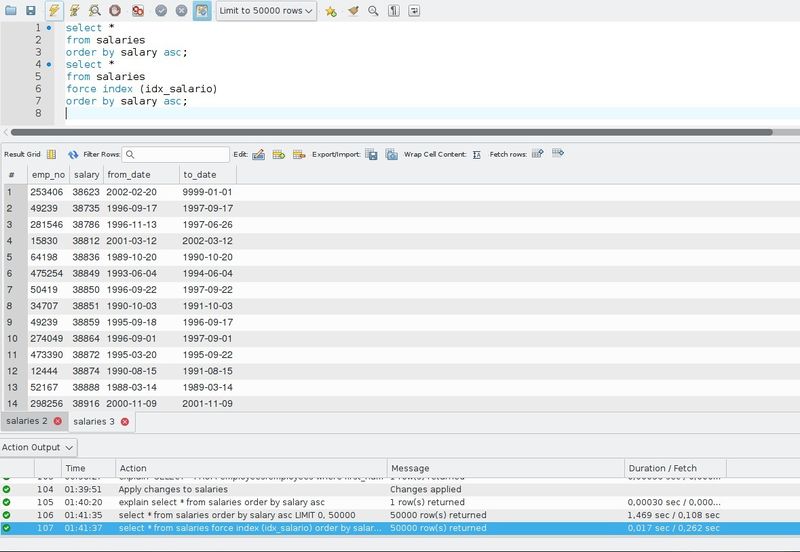Click the left arrow of the editor scrollbar
Image resolution: width=800 pixels, height=552 pixels.
[5, 132]
